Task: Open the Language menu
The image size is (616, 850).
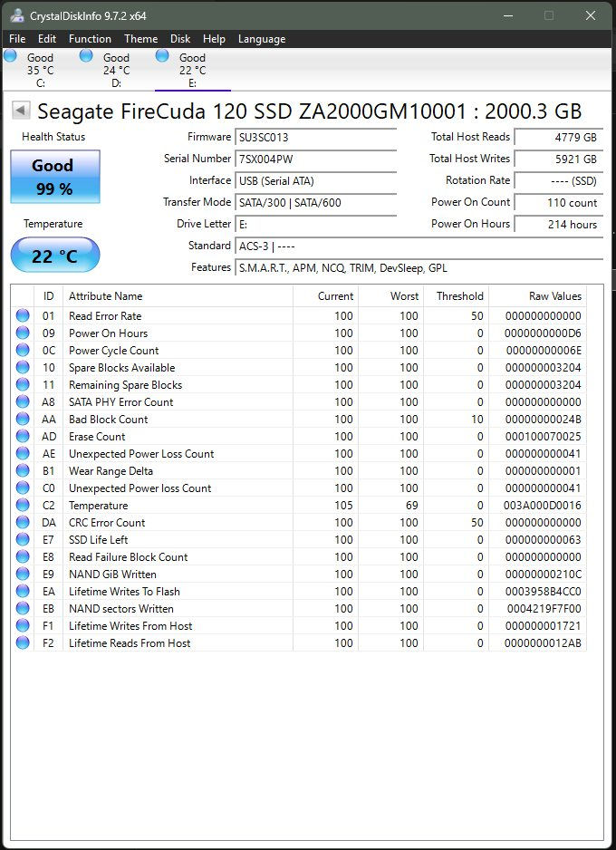Action: (262, 39)
